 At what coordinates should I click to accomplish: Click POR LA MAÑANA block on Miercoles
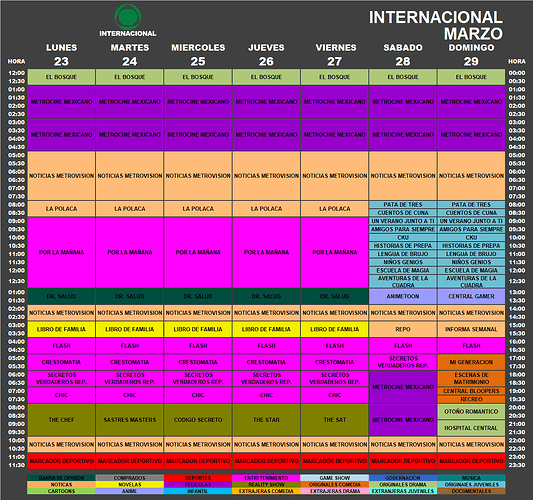click(x=198, y=252)
